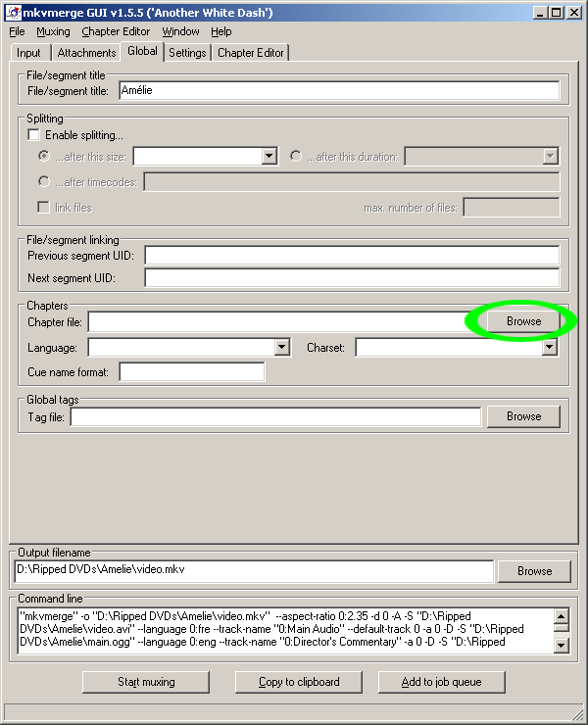
Task: Click the Cue name format field
Action: pyautogui.click(x=192, y=371)
